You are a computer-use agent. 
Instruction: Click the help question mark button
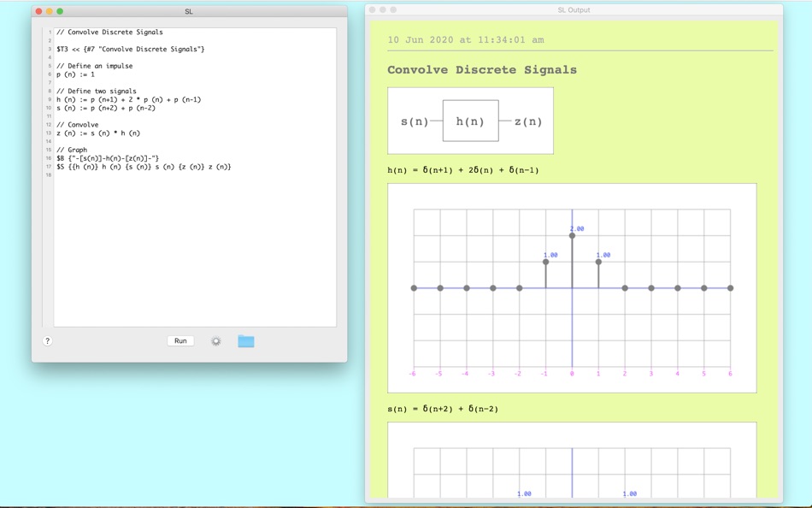pos(47,340)
